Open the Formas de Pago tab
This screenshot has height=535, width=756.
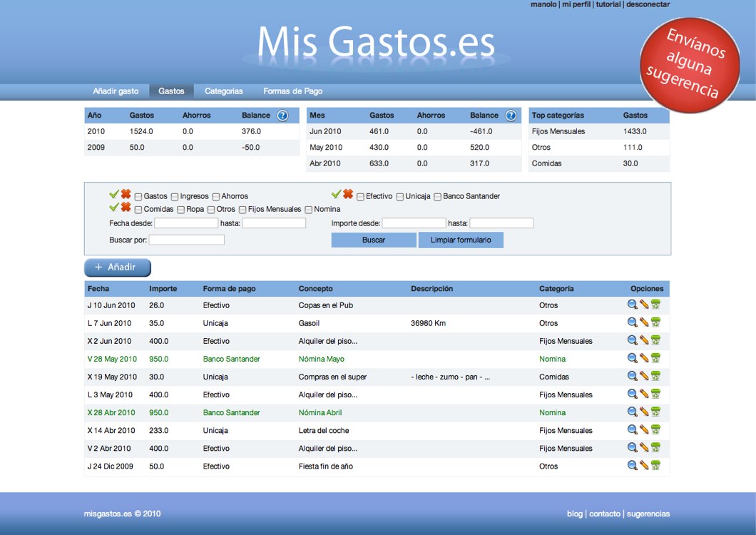[x=292, y=91]
